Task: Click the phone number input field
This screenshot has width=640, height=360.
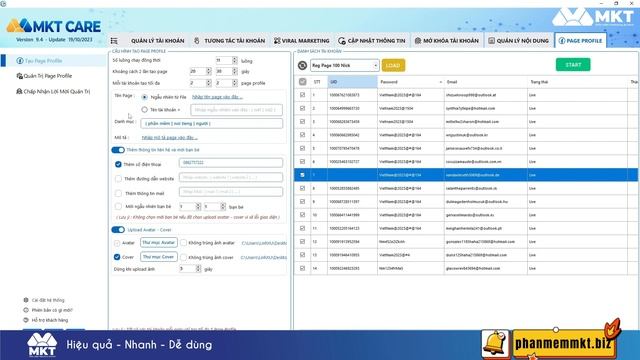Action: (231, 162)
